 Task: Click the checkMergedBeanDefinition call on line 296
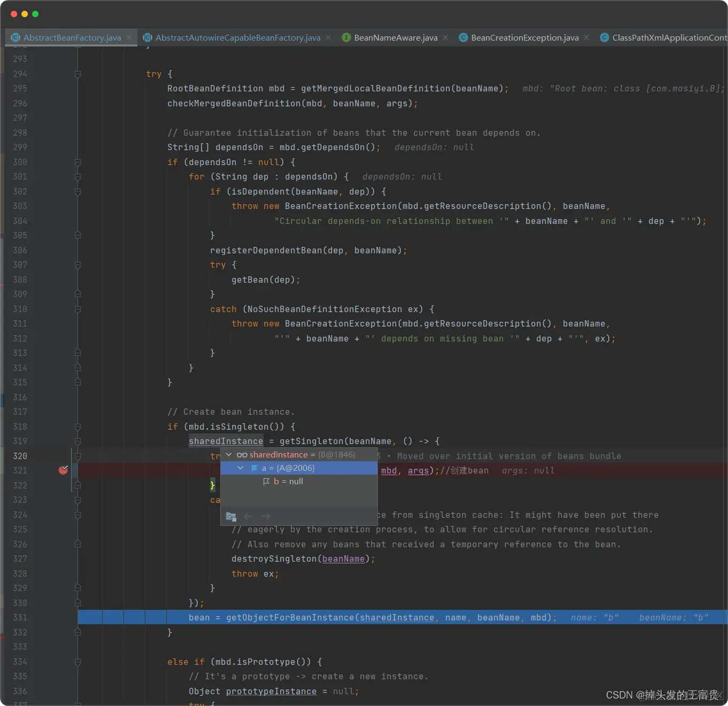click(x=234, y=103)
